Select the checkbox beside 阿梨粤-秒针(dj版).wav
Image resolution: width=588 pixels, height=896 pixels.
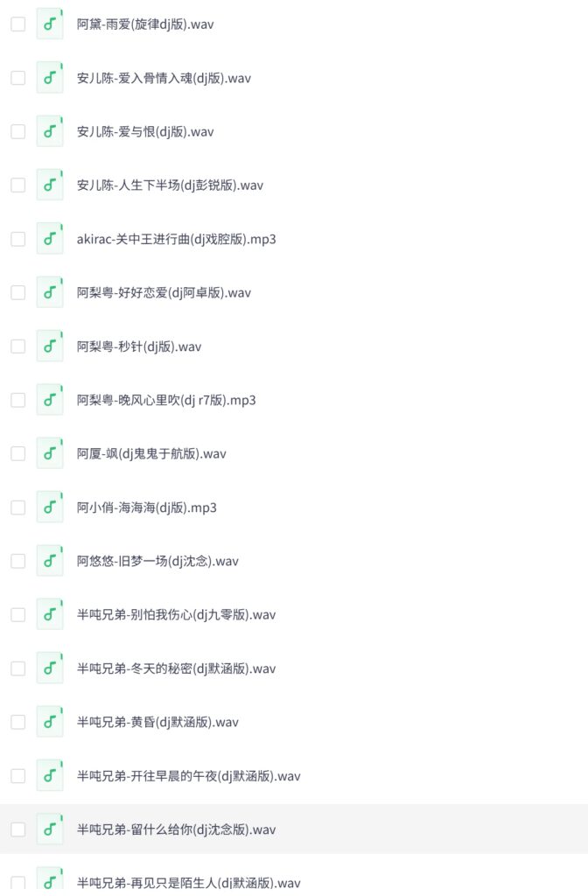[x=17, y=346]
